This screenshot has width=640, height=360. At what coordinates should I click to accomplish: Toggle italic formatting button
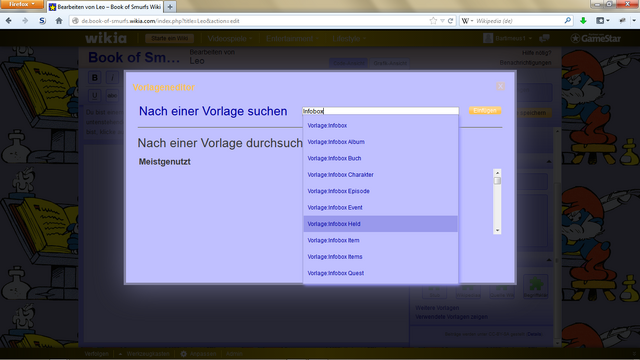pos(112,78)
